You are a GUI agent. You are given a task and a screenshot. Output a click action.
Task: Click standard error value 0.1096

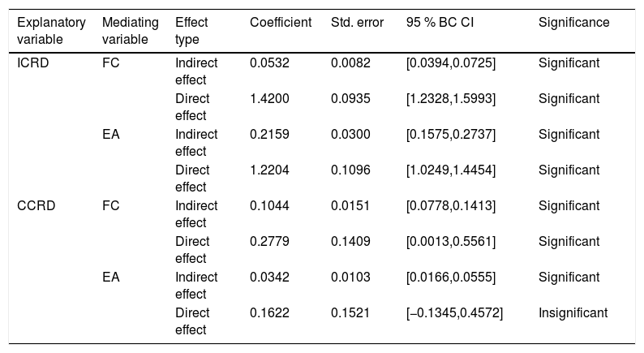click(x=350, y=170)
